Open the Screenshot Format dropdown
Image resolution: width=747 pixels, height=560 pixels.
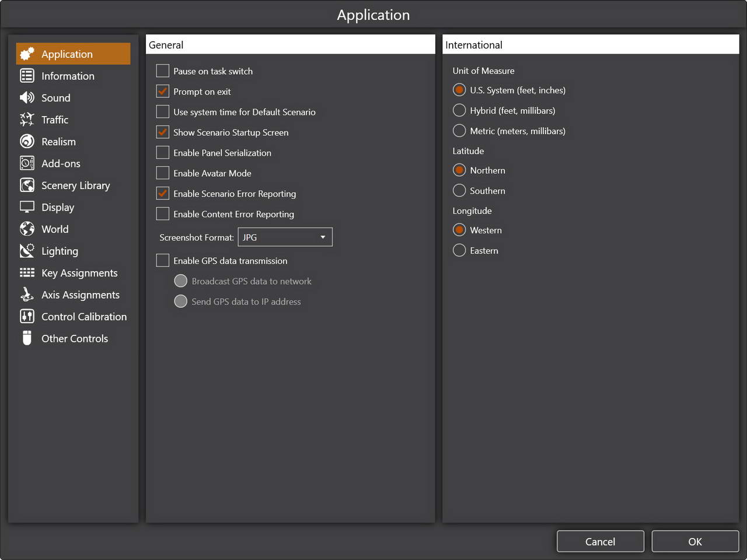pyautogui.click(x=285, y=237)
